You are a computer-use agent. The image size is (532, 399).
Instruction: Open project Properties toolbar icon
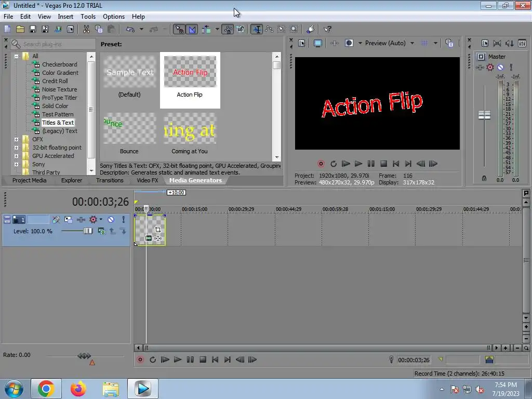point(70,30)
